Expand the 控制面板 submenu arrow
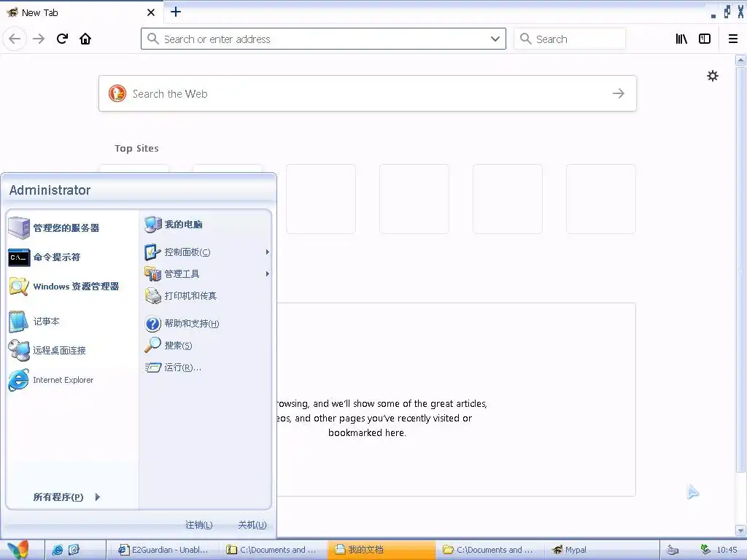The height and width of the screenshot is (560, 747). 267,252
